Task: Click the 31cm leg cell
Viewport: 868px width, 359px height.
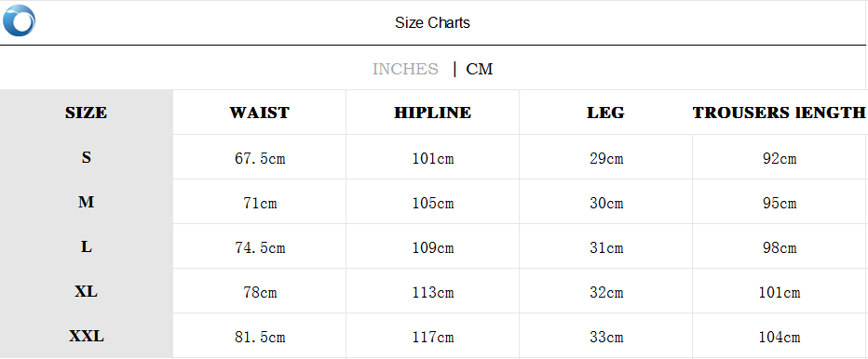Action: tap(606, 247)
